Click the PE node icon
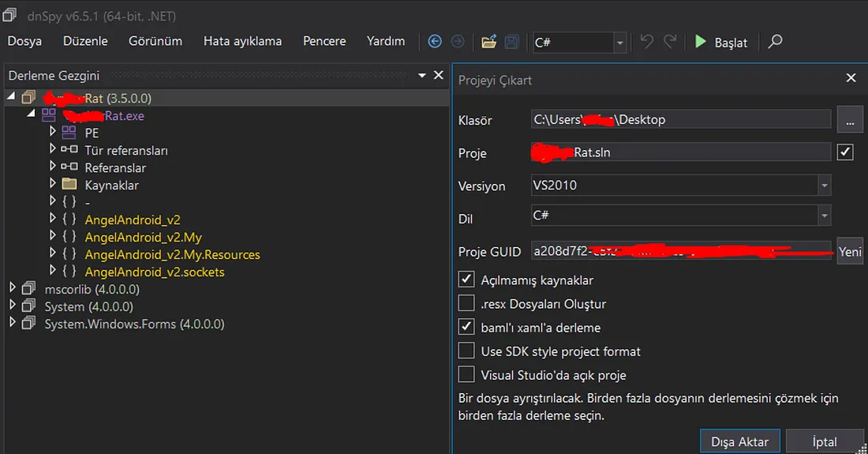Screen dimensions: 868x454 [x=69, y=133]
